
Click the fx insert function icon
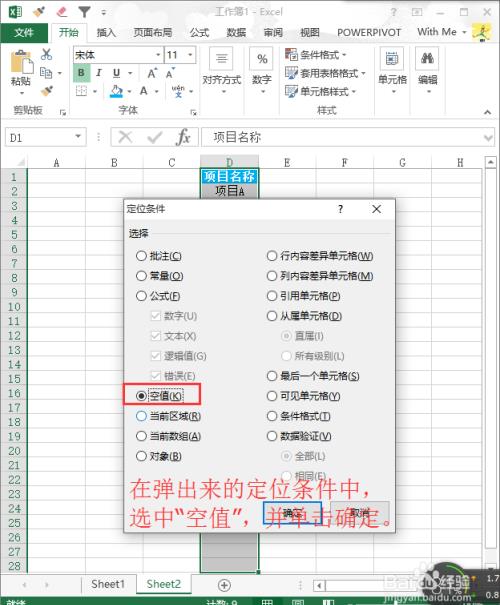pos(183,137)
